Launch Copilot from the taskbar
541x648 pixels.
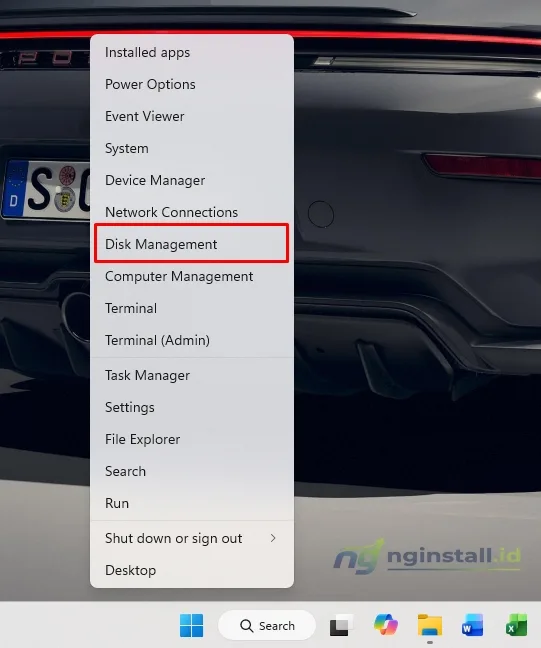point(386,625)
